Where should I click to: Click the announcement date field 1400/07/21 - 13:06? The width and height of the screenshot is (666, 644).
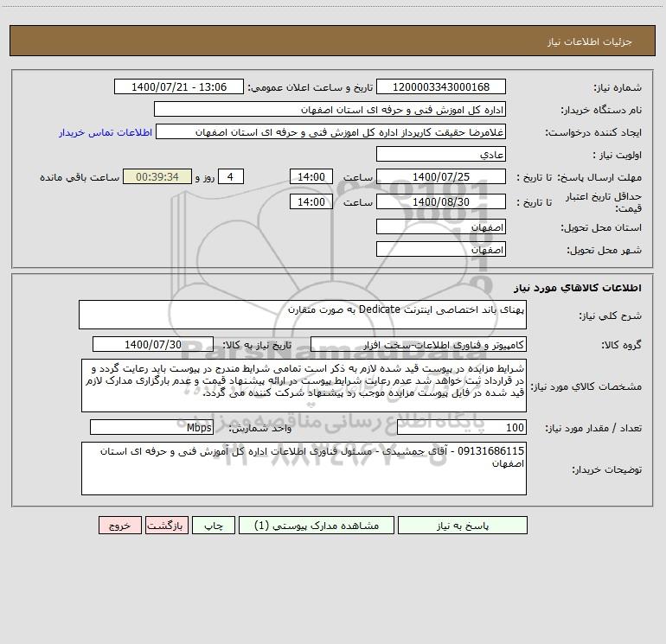pos(179,86)
